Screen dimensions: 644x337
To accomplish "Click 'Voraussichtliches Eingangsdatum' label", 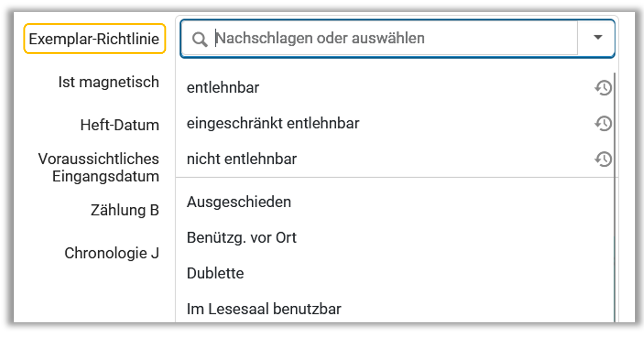I will pyautogui.click(x=99, y=167).
